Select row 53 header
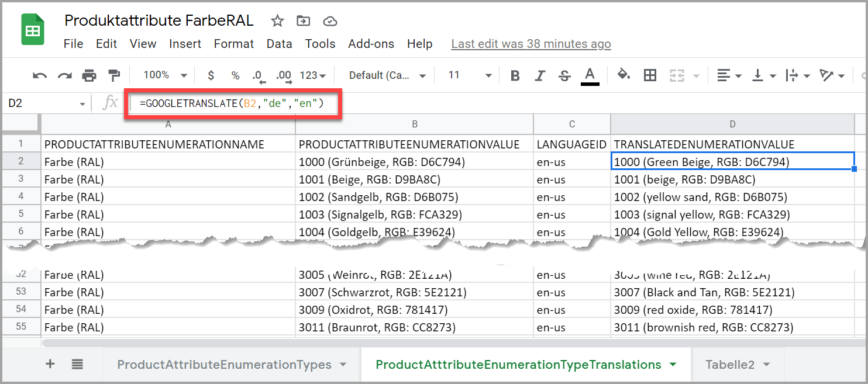The image size is (868, 384). point(21,292)
